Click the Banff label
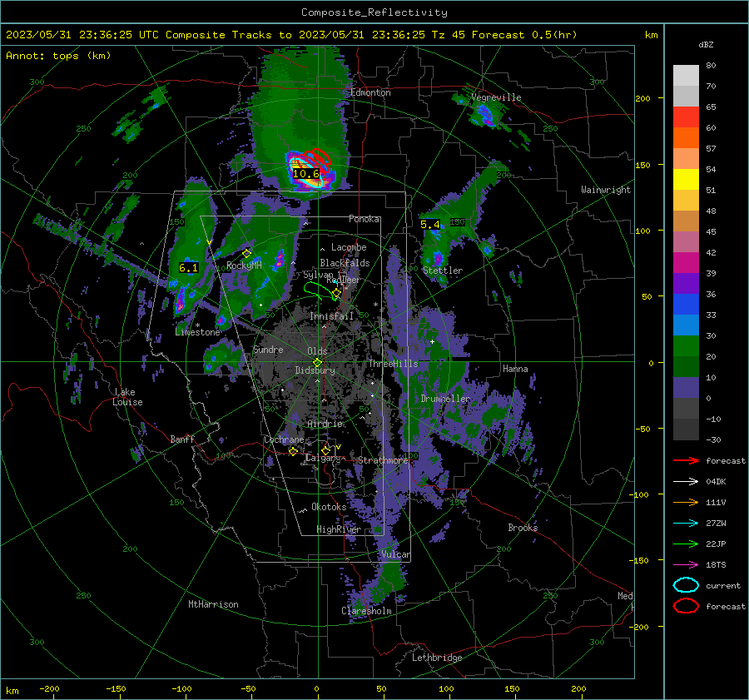The width and height of the screenshot is (749, 700). 182,439
